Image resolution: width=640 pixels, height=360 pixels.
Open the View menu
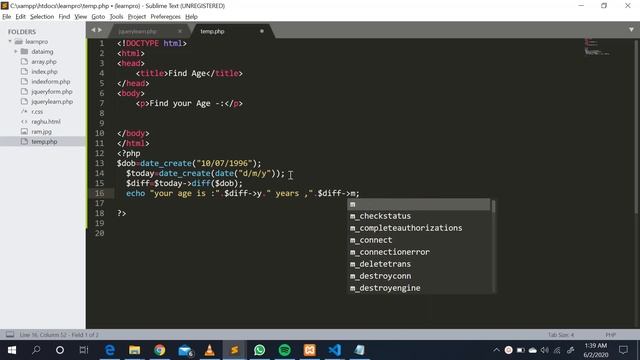(80, 17)
